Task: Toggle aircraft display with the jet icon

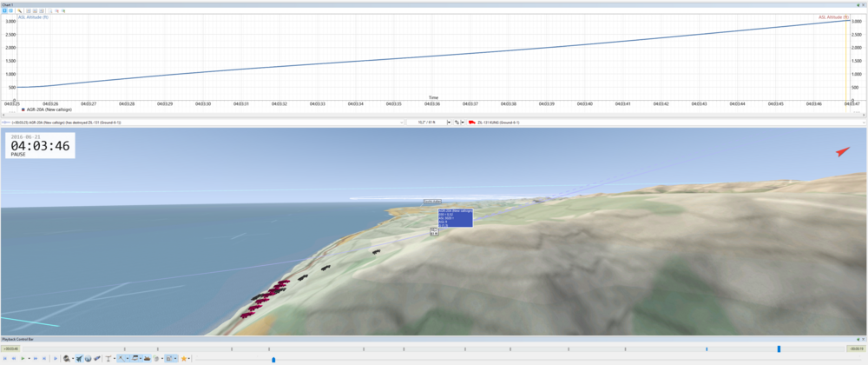Action: (x=79, y=358)
